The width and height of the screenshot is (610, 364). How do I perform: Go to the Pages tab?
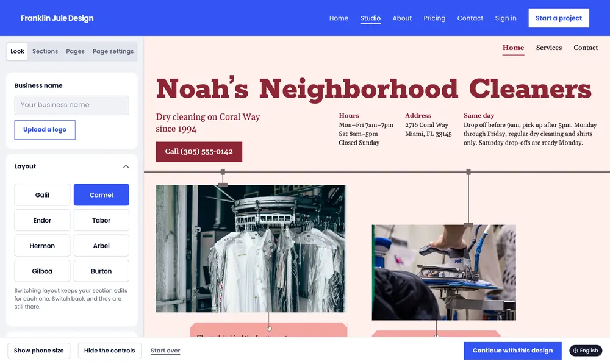(75, 51)
